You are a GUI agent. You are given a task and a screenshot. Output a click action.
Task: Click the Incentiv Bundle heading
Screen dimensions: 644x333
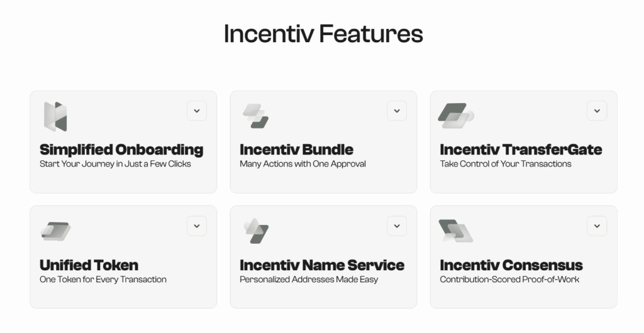(296, 150)
